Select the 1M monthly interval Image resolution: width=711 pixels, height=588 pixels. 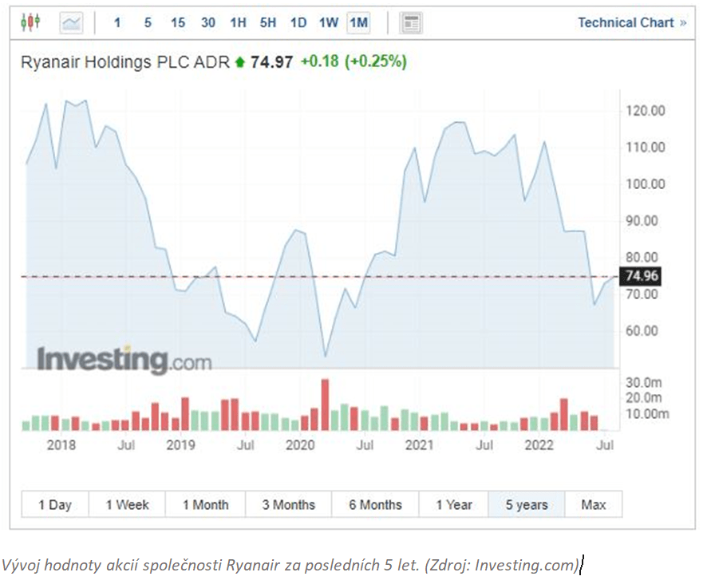[x=358, y=23]
